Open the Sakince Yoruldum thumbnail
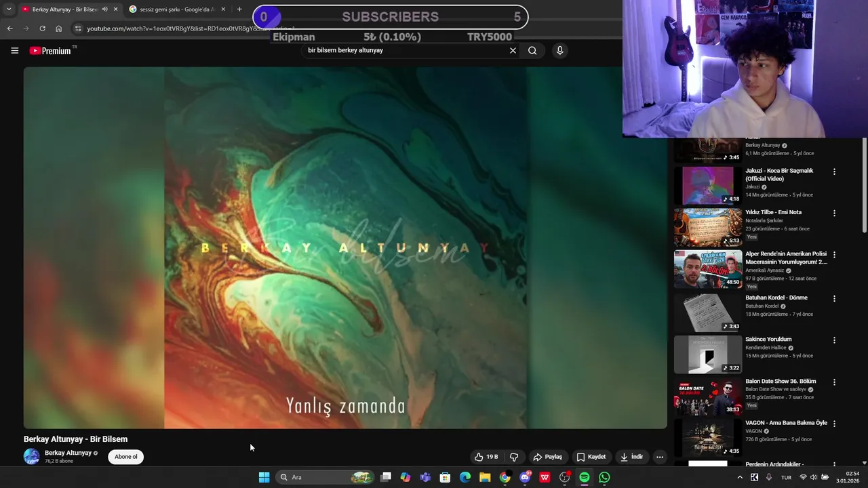The width and height of the screenshot is (868, 488). pyautogui.click(x=707, y=354)
